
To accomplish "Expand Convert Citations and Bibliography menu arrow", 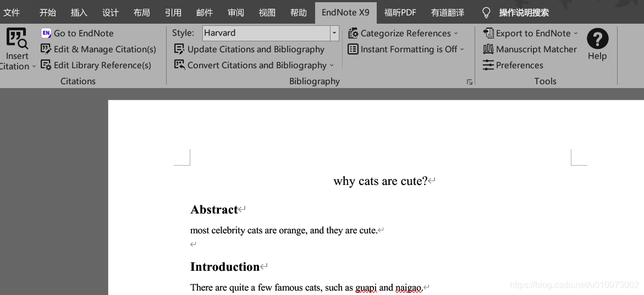I will click(332, 65).
